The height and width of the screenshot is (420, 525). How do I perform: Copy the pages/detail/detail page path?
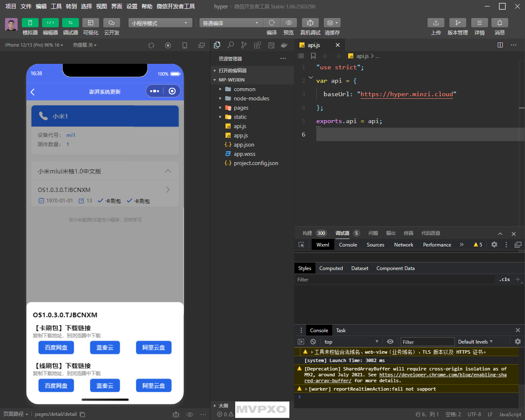(x=82, y=414)
